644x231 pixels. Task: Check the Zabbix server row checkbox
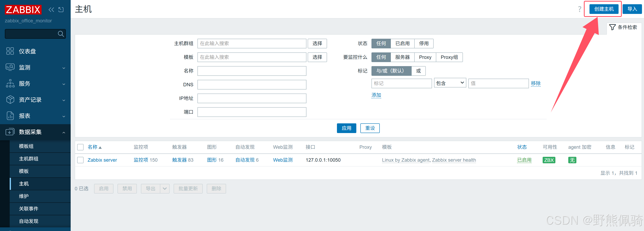(80, 160)
